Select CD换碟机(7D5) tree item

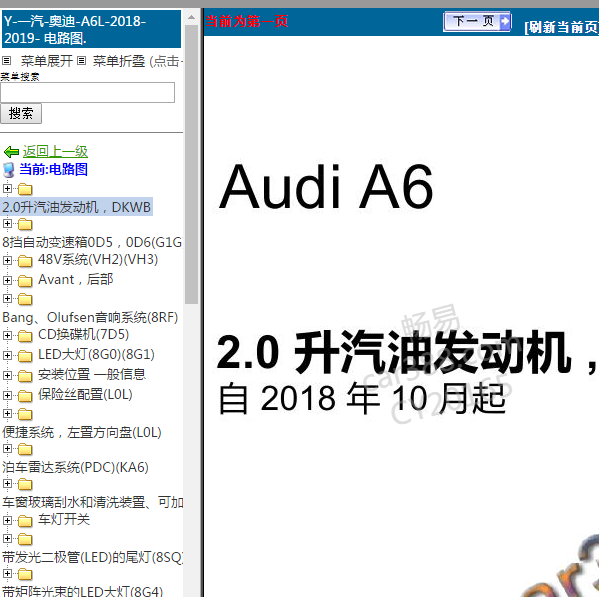[x=83, y=335]
